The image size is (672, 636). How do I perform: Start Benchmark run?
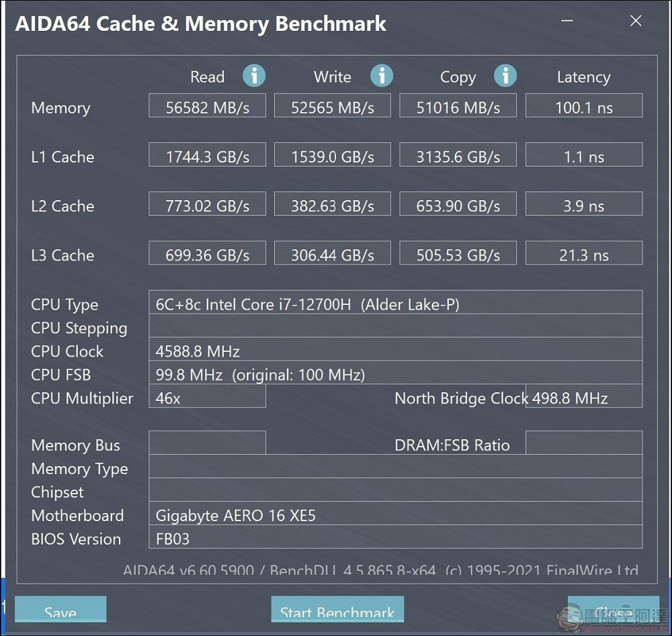(x=337, y=609)
